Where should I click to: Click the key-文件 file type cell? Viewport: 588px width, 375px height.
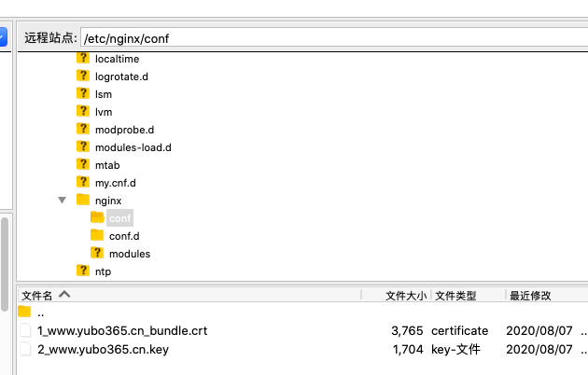tap(455, 350)
